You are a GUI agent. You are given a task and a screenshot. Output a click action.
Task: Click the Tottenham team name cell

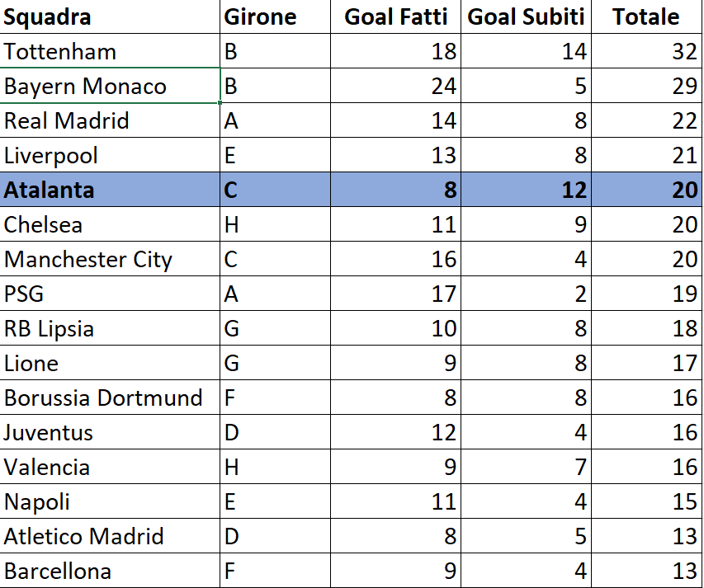tap(111, 52)
